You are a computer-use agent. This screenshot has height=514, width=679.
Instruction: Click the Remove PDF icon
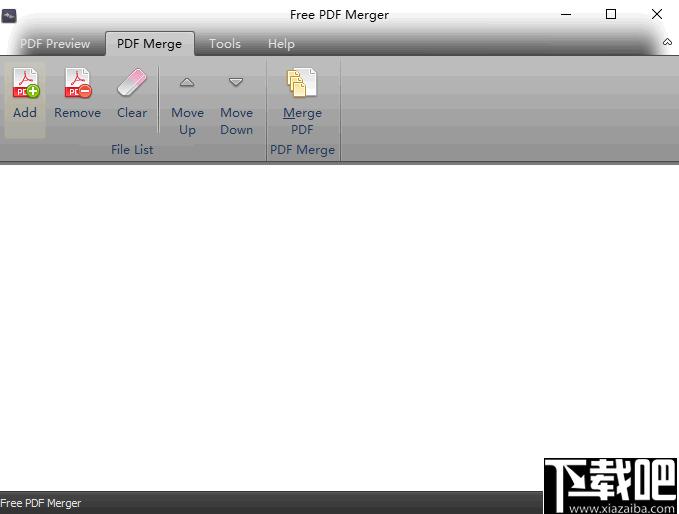pos(78,83)
